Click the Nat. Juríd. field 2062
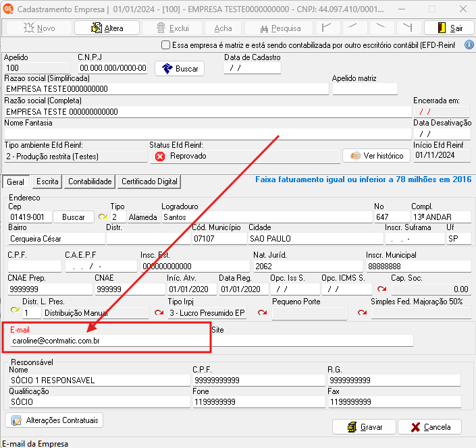 coord(309,267)
